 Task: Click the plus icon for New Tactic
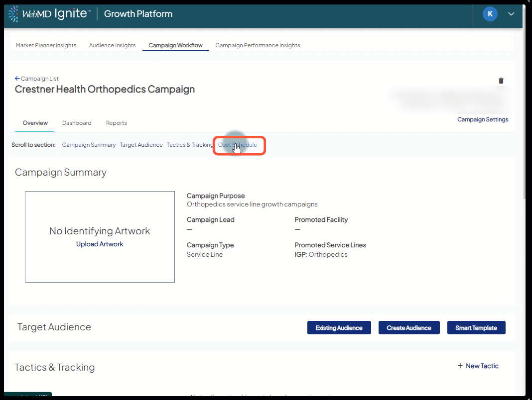tap(460, 366)
